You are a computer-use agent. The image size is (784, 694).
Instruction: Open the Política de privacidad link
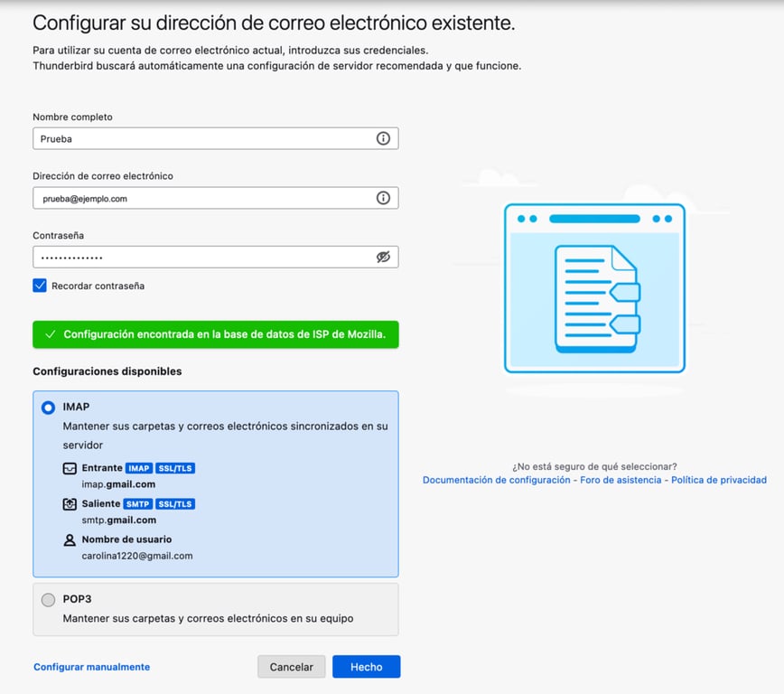(x=718, y=480)
